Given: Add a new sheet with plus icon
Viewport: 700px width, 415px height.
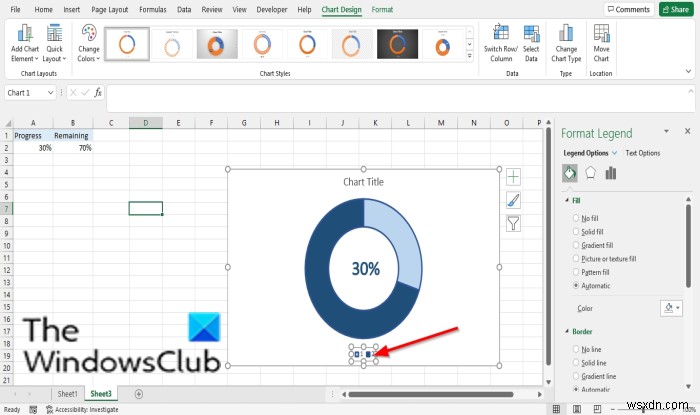Looking at the screenshot, I should 139,394.
